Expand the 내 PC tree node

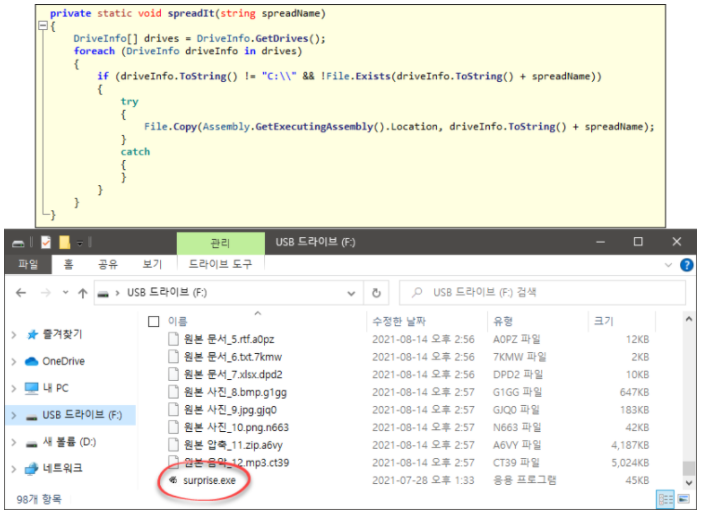pos(14,388)
